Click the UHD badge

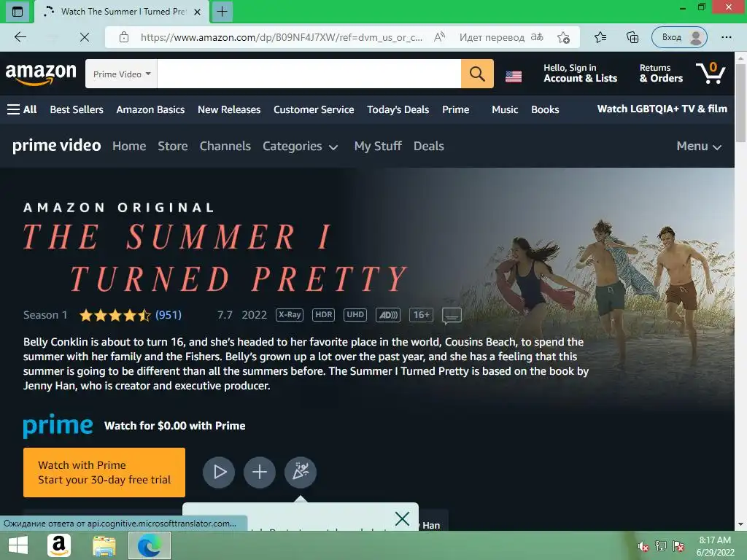(355, 315)
